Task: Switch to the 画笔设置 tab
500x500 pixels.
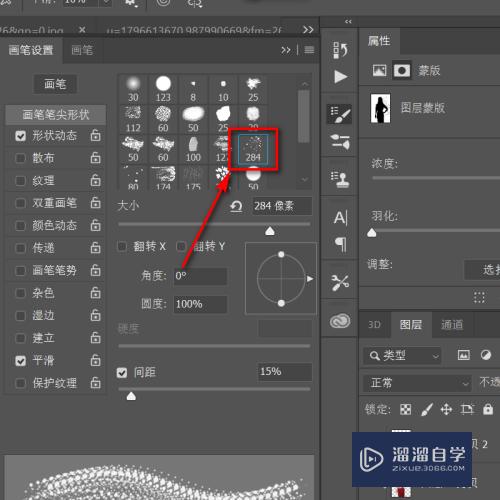Action: pos(31,50)
